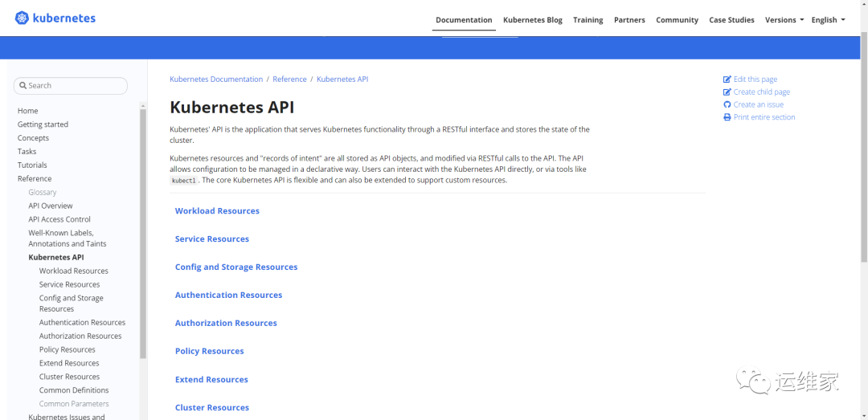Open Authorization Resources main content link
The width and height of the screenshot is (868, 420).
226,323
